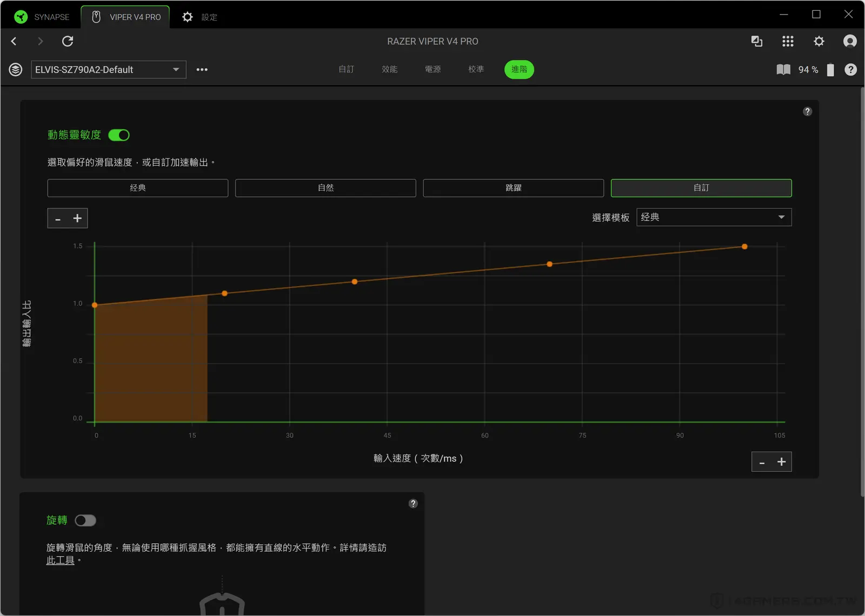Select the 電源 power tab
The height and width of the screenshot is (616, 865).
point(432,69)
